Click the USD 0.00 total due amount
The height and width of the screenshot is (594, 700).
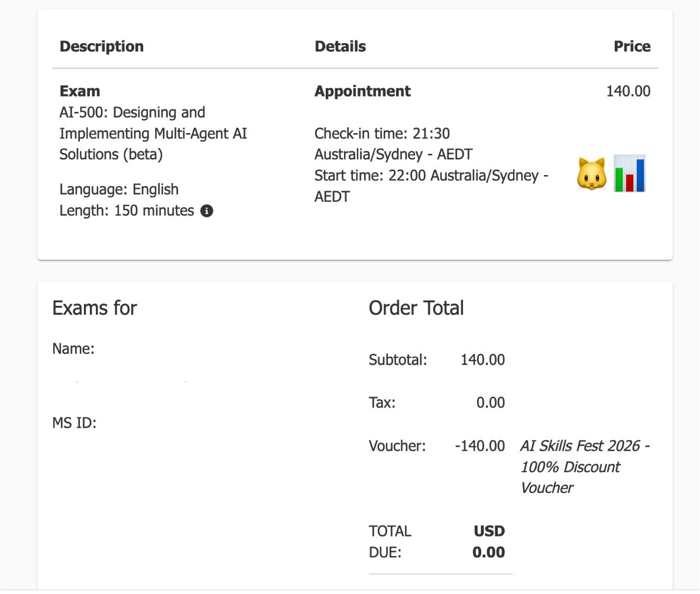[489, 541]
